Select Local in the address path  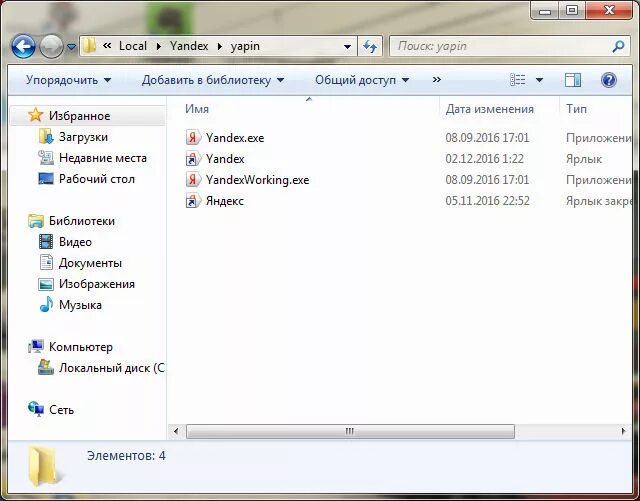point(133,46)
